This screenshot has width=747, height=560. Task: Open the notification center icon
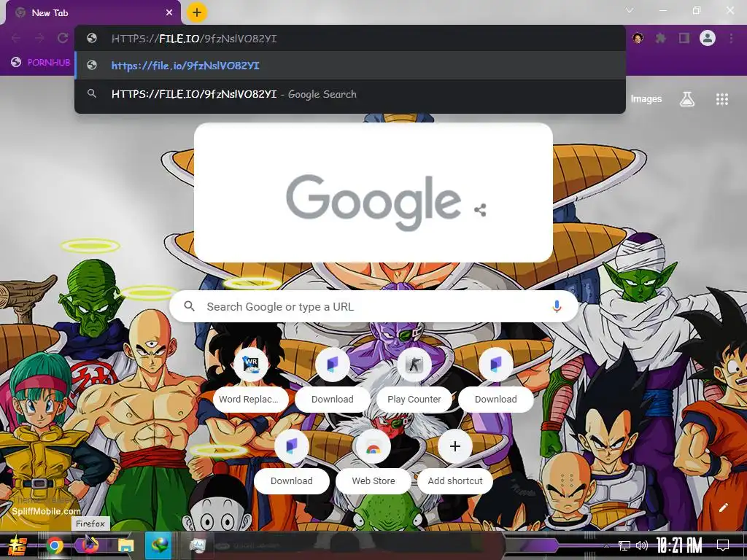tap(723, 545)
